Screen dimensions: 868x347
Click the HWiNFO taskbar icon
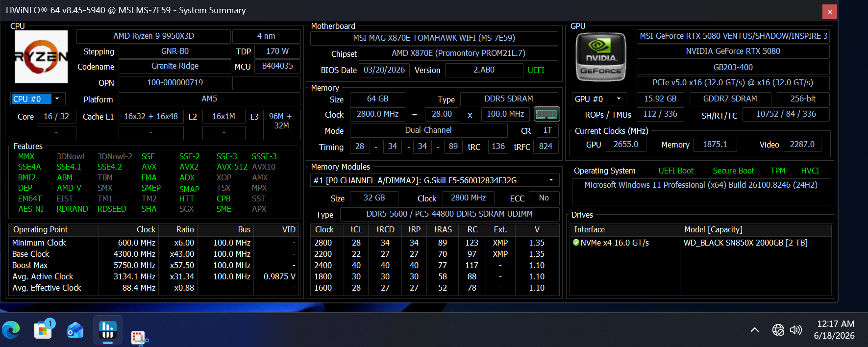pos(108,330)
